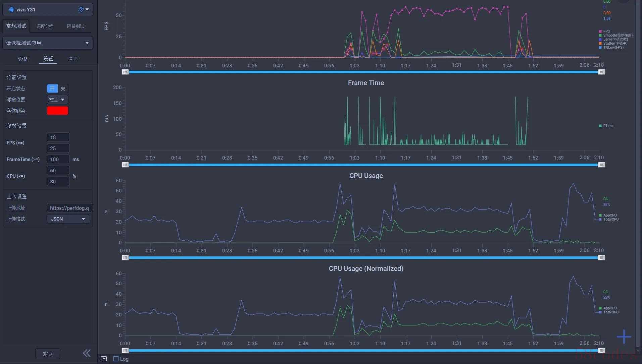Click the FPS threshold field showing 25
This screenshot has width=642, height=364.
click(58, 148)
